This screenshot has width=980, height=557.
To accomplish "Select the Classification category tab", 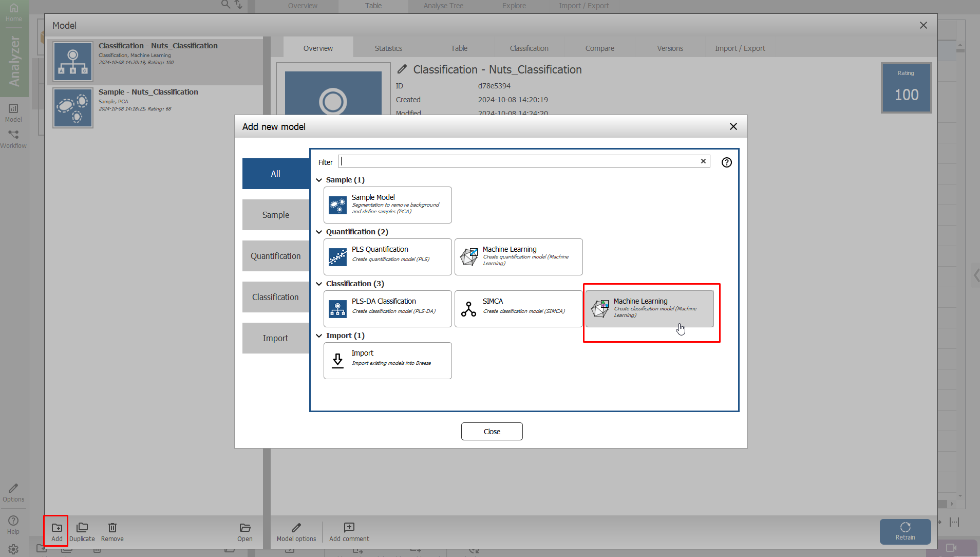I will tap(276, 297).
